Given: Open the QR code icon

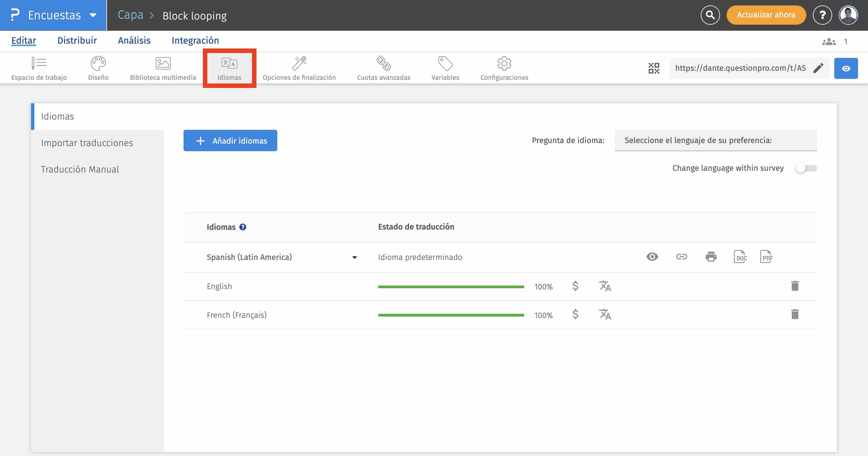Looking at the screenshot, I should (654, 68).
